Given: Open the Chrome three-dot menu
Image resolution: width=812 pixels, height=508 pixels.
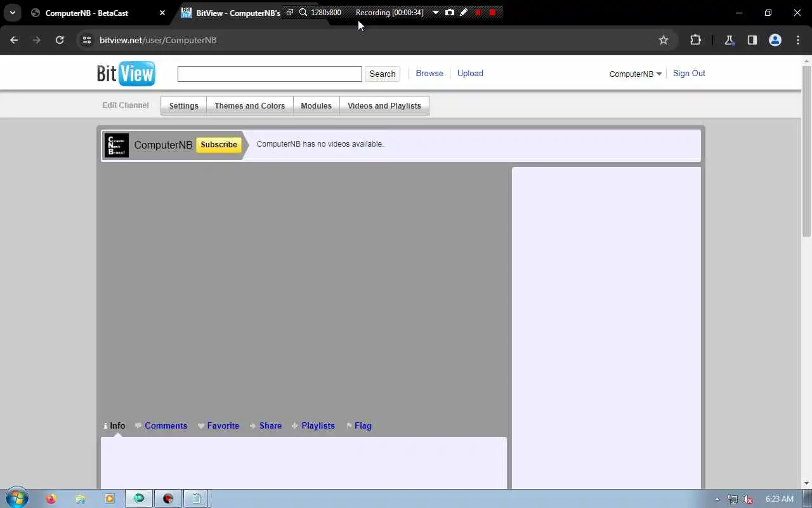Looking at the screenshot, I should (x=798, y=40).
